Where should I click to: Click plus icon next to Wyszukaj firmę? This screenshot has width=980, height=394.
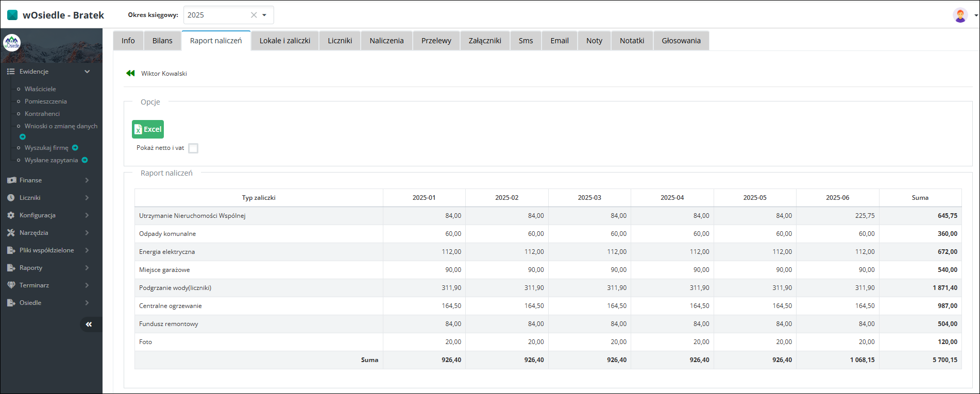tap(75, 148)
